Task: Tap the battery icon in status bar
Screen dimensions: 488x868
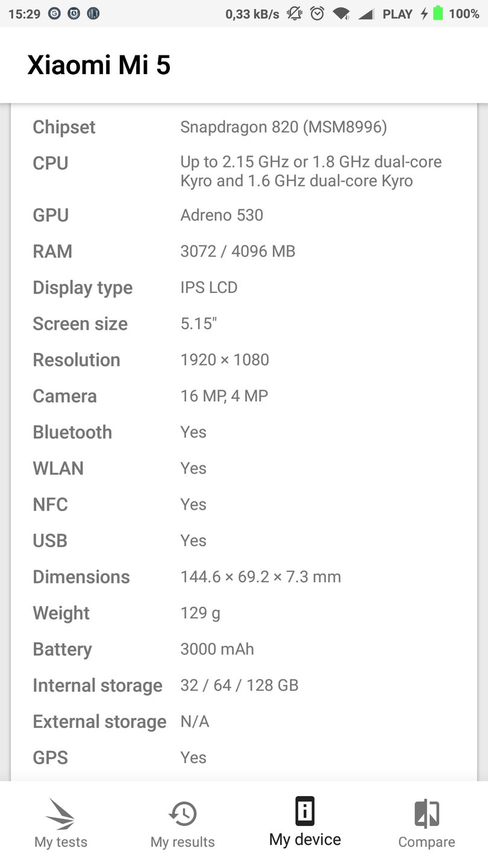Action: (438, 13)
